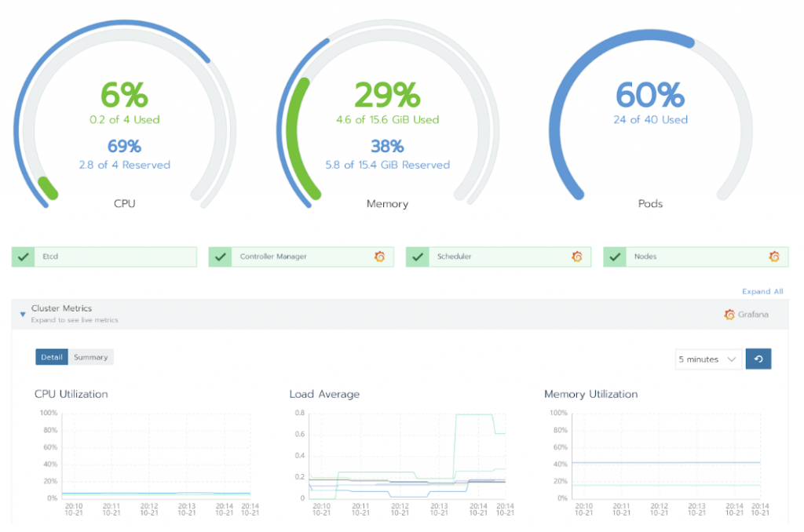This screenshot has height=532, width=804.
Task: Open the 5 minutes time range dropdown
Action: 708,359
